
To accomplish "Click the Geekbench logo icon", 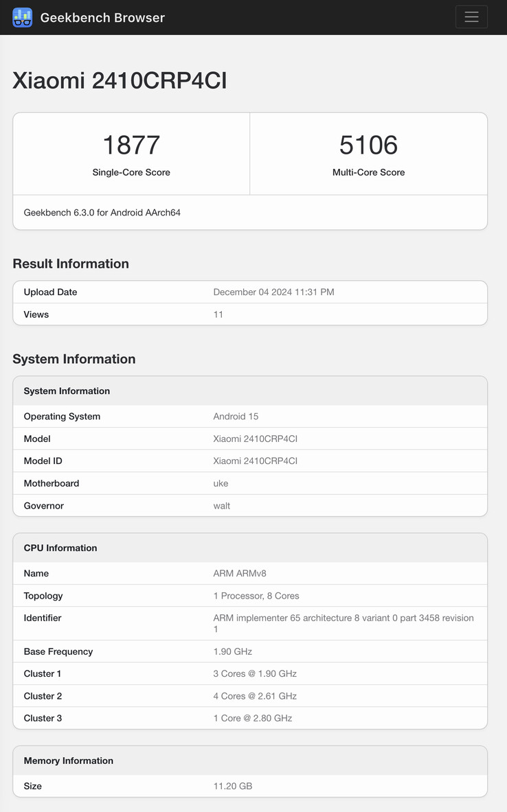I will (x=23, y=17).
